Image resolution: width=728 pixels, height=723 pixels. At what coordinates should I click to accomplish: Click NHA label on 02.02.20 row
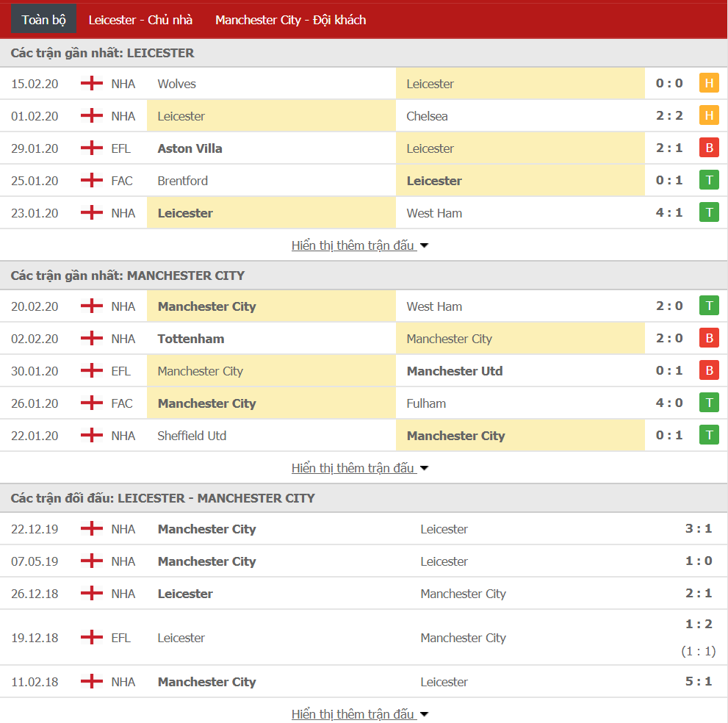pyautogui.click(x=123, y=339)
